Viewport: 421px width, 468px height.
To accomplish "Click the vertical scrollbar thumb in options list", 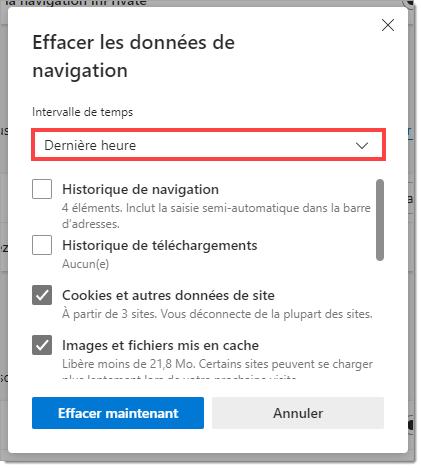I will (380, 220).
